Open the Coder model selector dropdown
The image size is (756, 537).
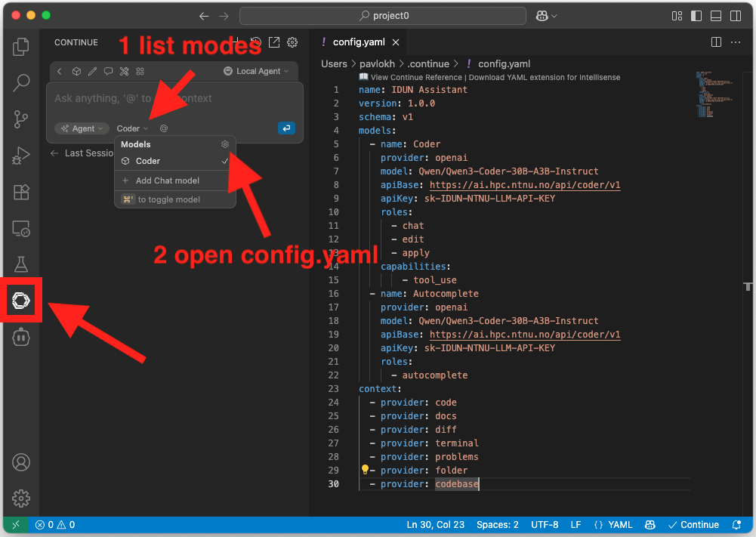click(132, 128)
